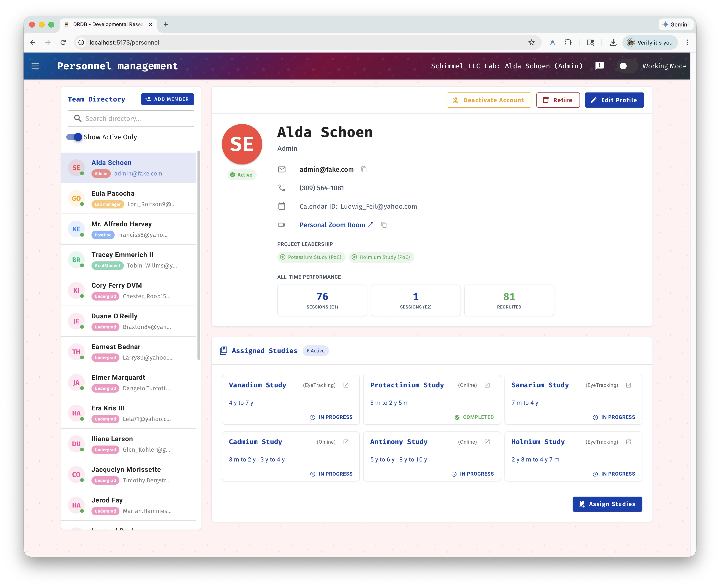The width and height of the screenshot is (720, 588).
Task: Open the Chrome three-dot menu
Action: click(x=687, y=42)
